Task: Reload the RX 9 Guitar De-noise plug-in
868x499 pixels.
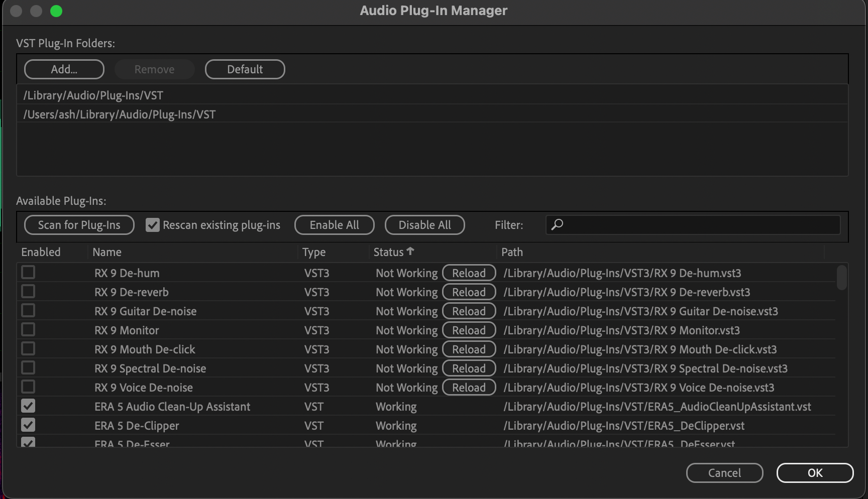Action: click(x=469, y=311)
